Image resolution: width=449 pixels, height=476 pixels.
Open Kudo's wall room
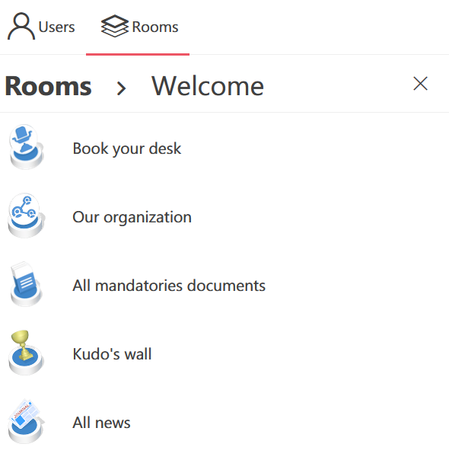(224, 353)
